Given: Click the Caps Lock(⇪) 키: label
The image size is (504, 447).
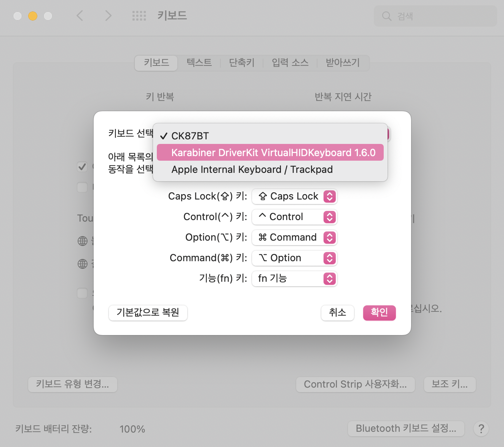Looking at the screenshot, I should tap(208, 196).
